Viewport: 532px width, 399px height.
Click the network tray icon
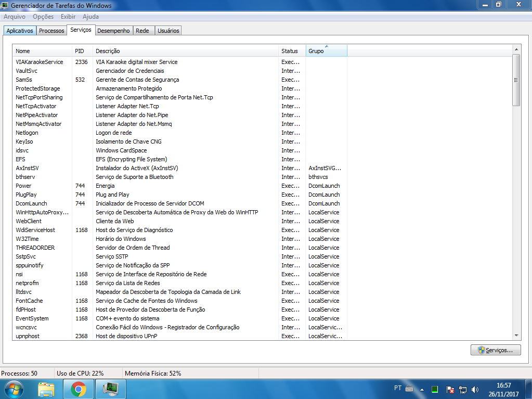pos(462,390)
